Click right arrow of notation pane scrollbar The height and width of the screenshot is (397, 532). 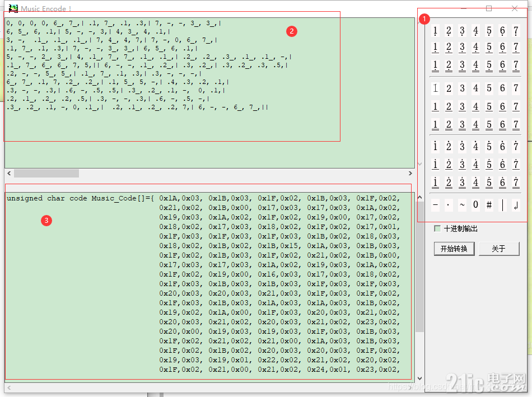(410, 174)
